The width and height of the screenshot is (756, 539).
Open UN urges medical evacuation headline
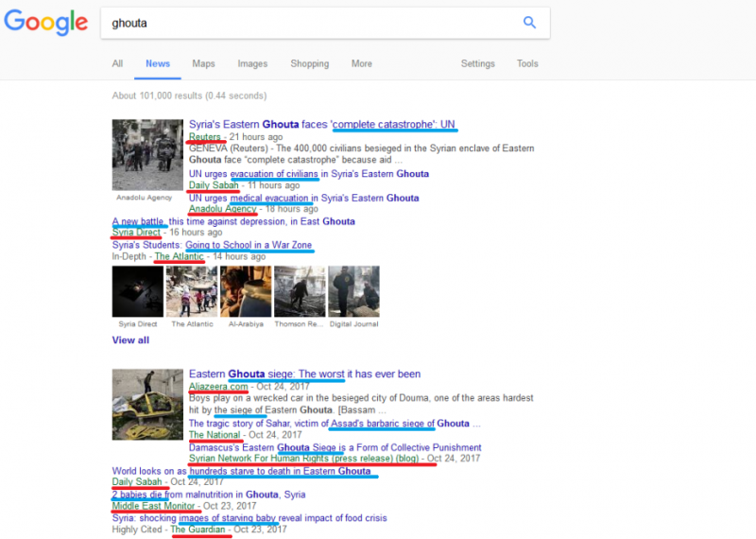[x=303, y=198]
